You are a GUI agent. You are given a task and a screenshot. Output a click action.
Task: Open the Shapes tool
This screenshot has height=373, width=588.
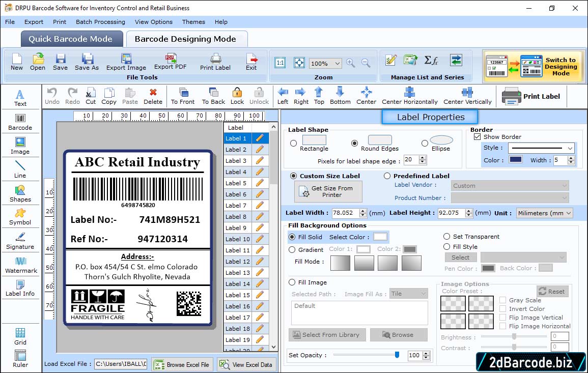pos(20,193)
